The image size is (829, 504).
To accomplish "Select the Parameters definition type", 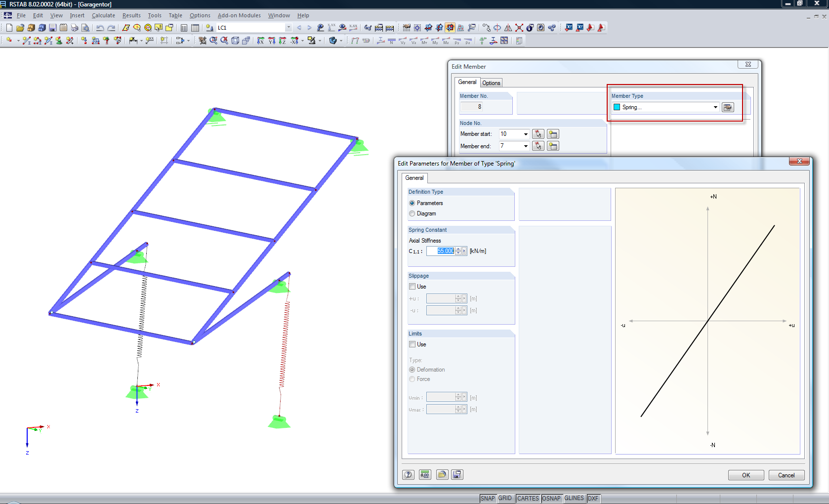I will [x=412, y=203].
